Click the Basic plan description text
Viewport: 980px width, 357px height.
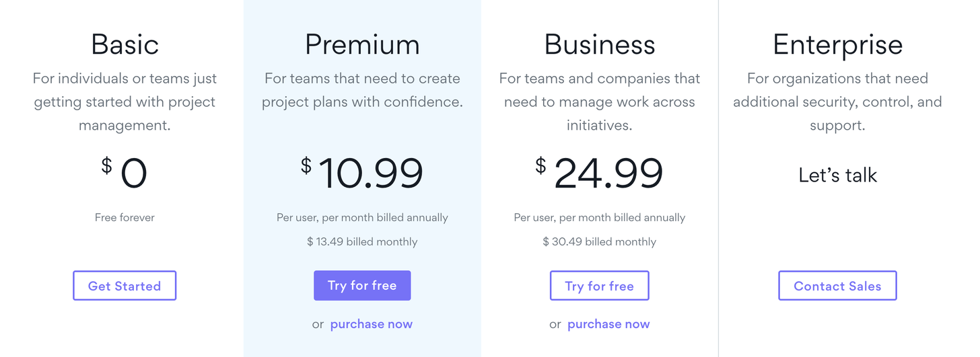125,102
